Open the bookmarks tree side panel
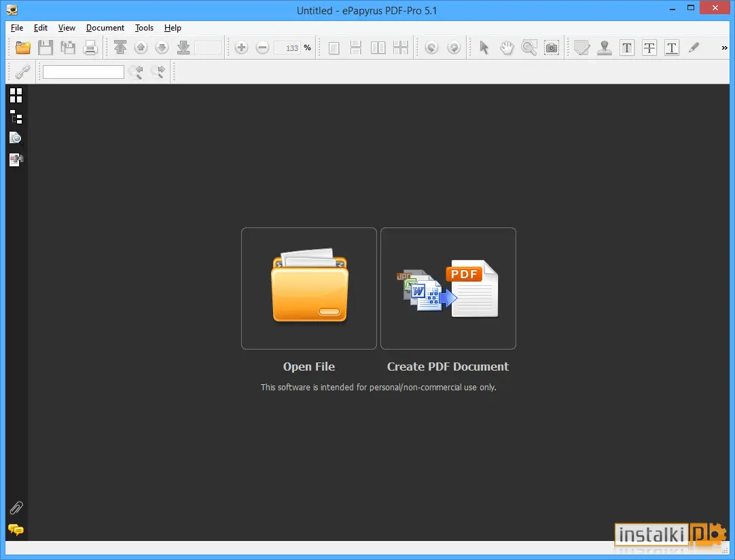 click(16, 117)
